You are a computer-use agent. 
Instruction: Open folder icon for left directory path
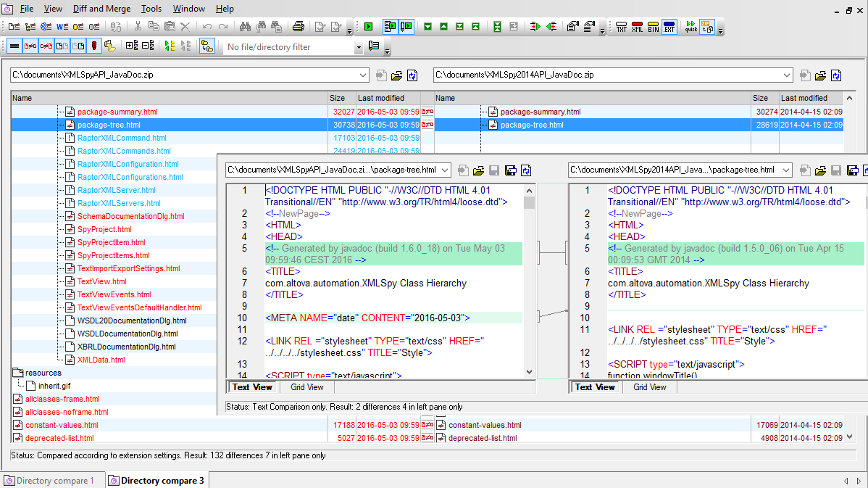coord(397,75)
